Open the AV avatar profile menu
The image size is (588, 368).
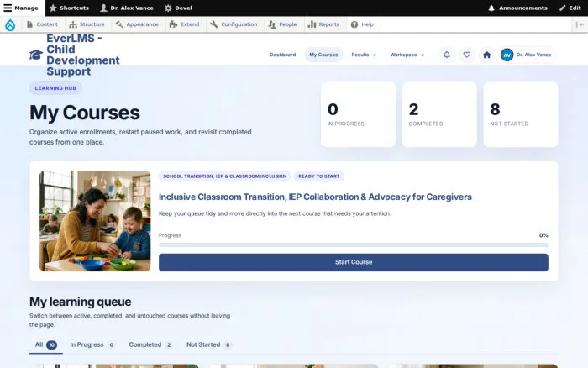[x=528, y=55]
